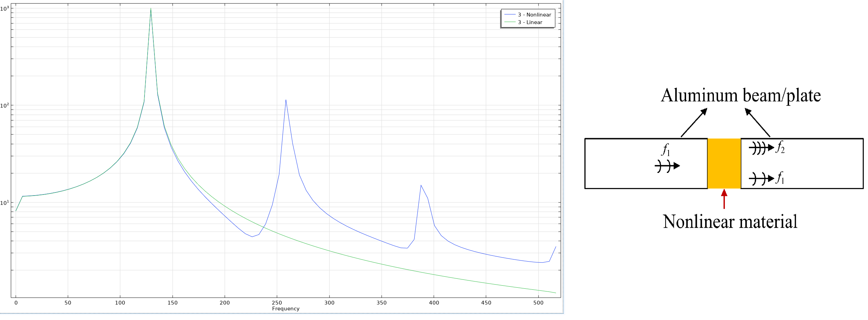Select the 10² y-axis tick label
The height and width of the screenshot is (320, 868).
(x=4, y=106)
